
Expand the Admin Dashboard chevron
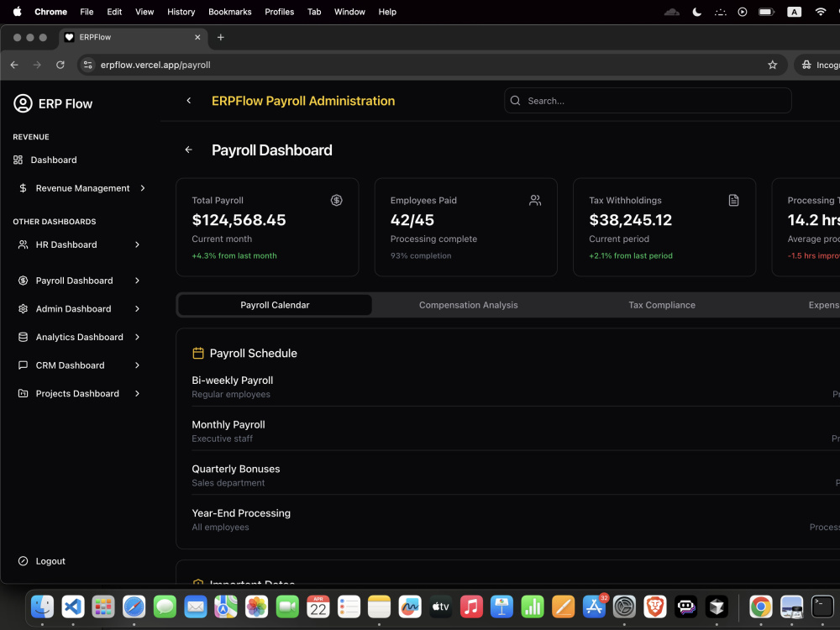[x=137, y=308]
